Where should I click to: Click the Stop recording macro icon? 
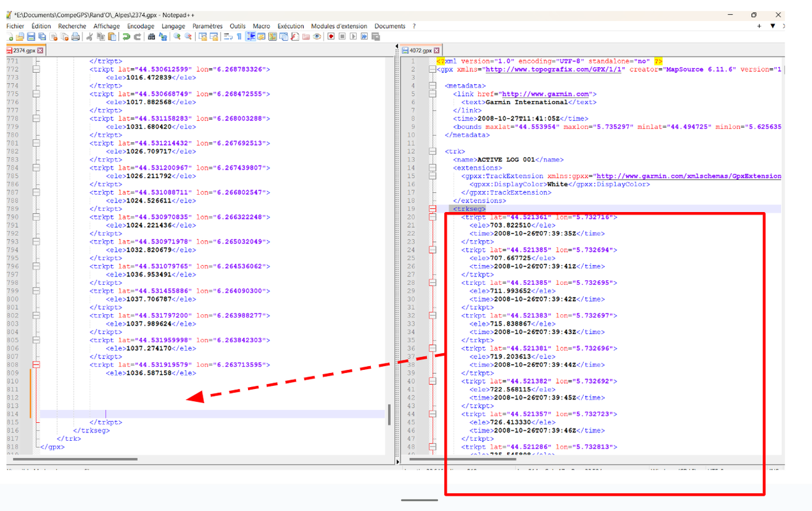pyautogui.click(x=342, y=37)
